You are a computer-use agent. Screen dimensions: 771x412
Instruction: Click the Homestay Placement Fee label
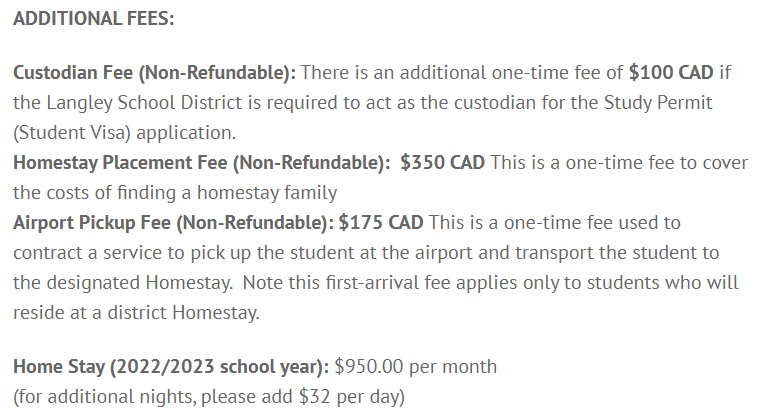(202, 163)
